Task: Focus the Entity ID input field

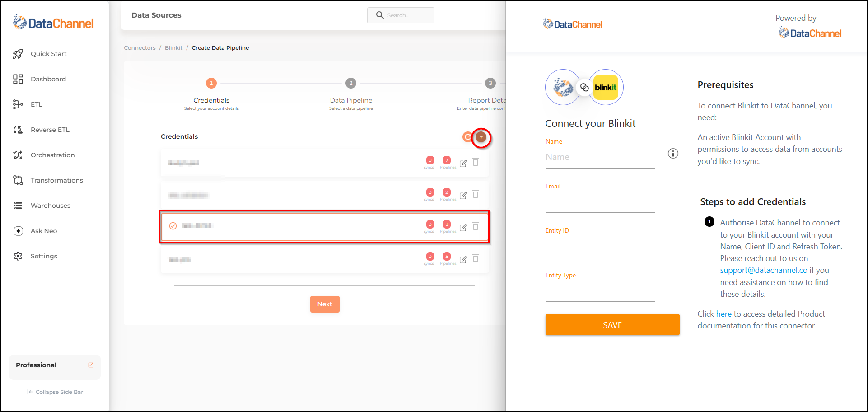Action: (600, 247)
